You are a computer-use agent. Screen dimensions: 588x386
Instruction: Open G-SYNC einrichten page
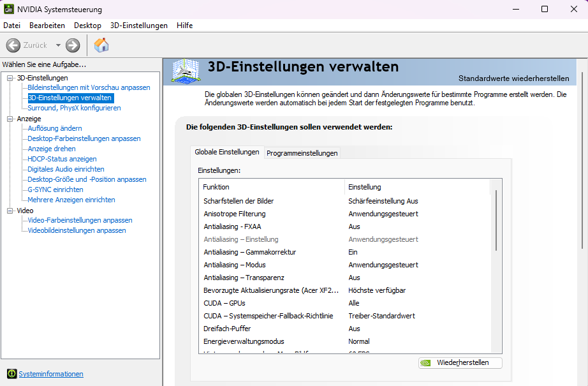pyautogui.click(x=55, y=189)
